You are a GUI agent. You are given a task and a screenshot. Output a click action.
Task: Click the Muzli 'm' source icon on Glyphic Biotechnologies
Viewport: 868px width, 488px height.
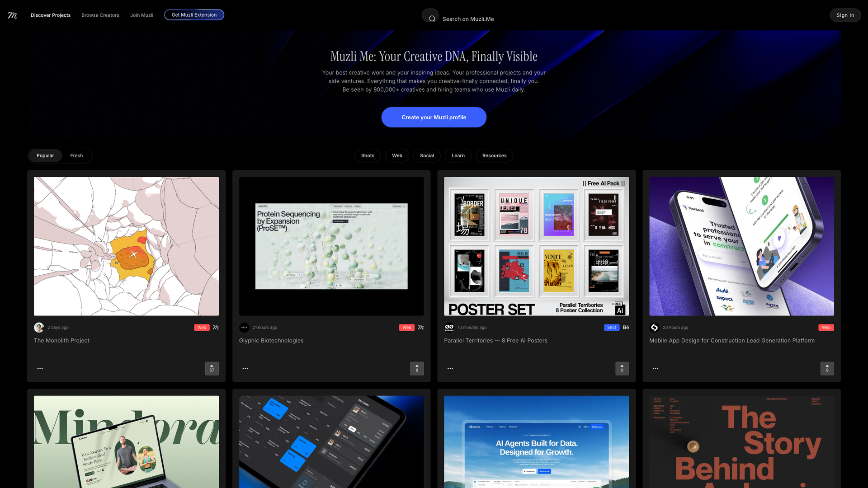(x=420, y=327)
